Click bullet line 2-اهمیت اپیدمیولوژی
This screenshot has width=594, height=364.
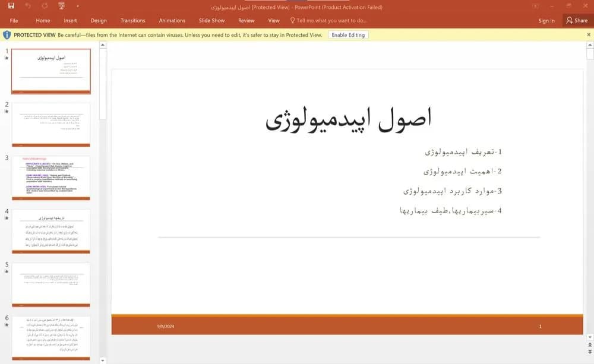pyautogui.click(x=463, y=172)
